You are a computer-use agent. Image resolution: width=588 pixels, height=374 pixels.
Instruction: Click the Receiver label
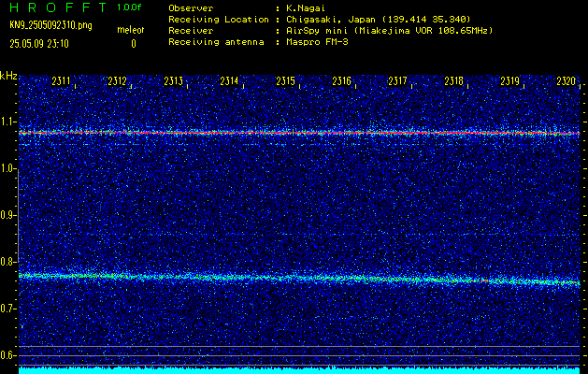191,31
